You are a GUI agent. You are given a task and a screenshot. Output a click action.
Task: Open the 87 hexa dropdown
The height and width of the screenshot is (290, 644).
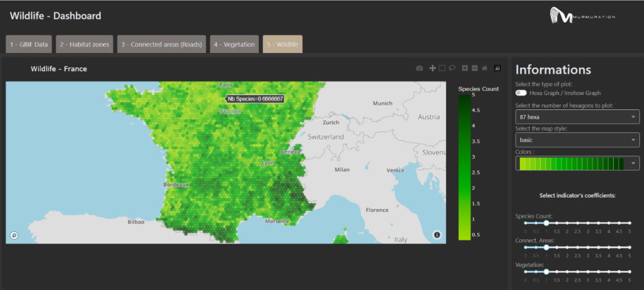(577, 117)
